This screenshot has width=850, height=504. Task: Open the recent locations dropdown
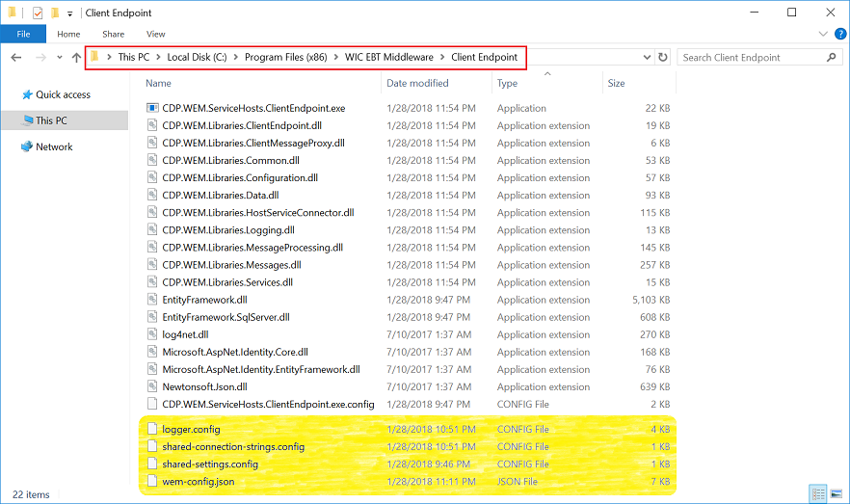pos(59,58)
